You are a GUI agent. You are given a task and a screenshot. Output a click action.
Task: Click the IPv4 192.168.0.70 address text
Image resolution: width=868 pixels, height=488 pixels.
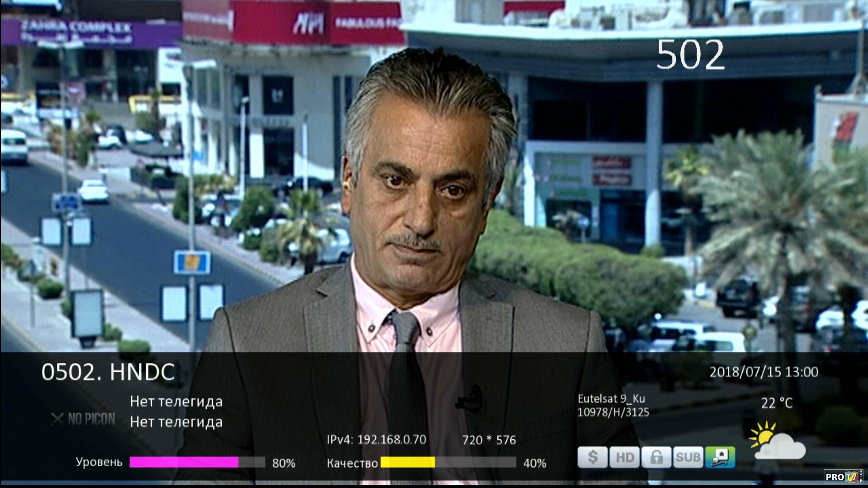376,440
